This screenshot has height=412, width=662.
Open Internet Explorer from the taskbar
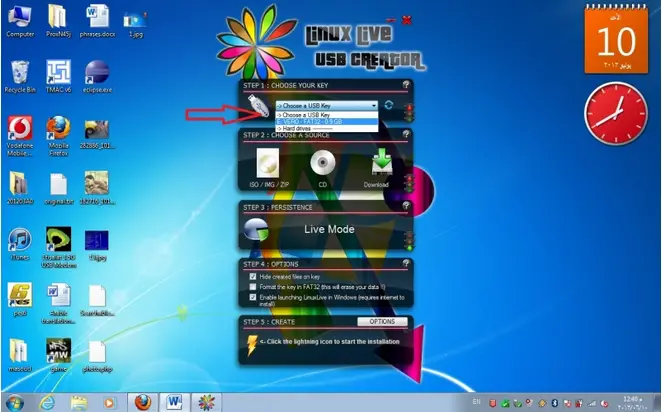(x=46, y=403)
